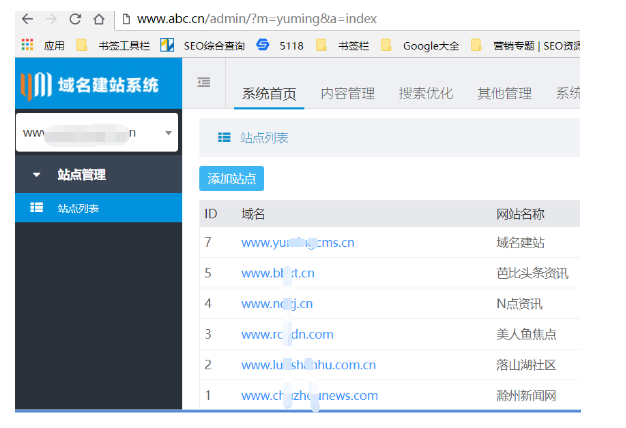626x428 pixels.
Task: Open the domain link for 芭比头条资讯
Action: pyautogui.click(x=278, y=273)
